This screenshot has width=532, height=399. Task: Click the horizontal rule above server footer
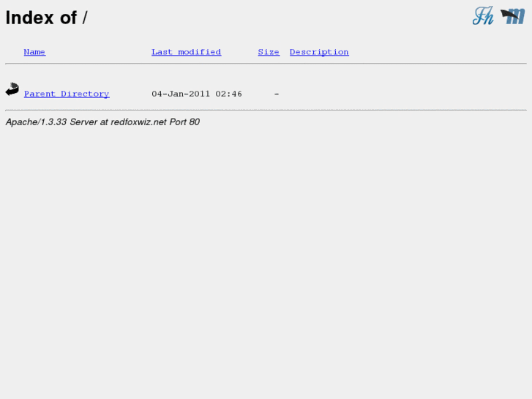click(x=266, y=110)
